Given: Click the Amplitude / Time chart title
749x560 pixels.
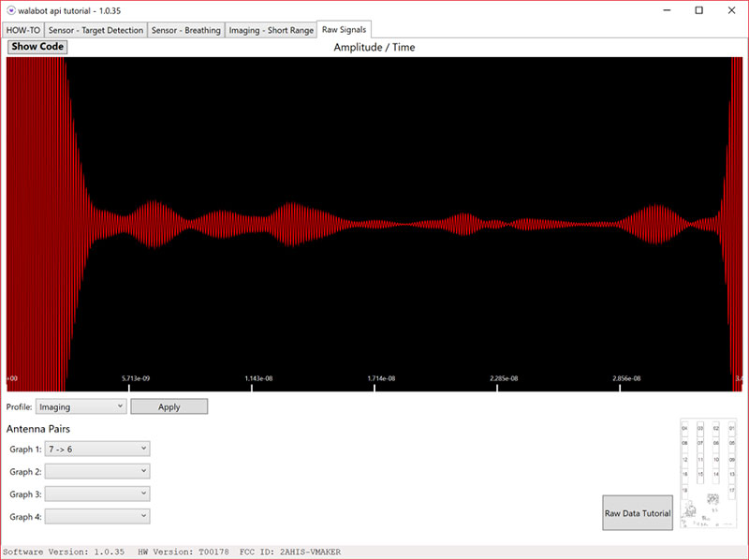Looking at the screenshot, I should [x=374, y=48].
